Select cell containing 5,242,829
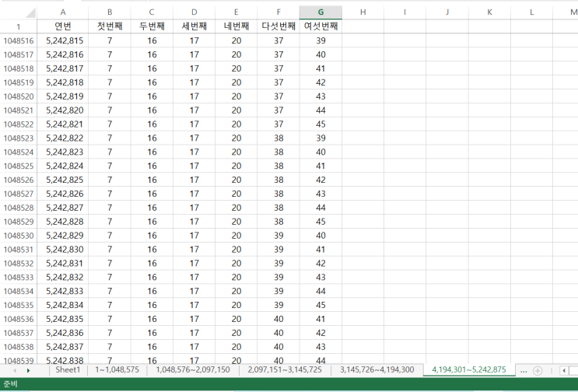This screenshot has height=392, width=578. (x=63, y=236)
